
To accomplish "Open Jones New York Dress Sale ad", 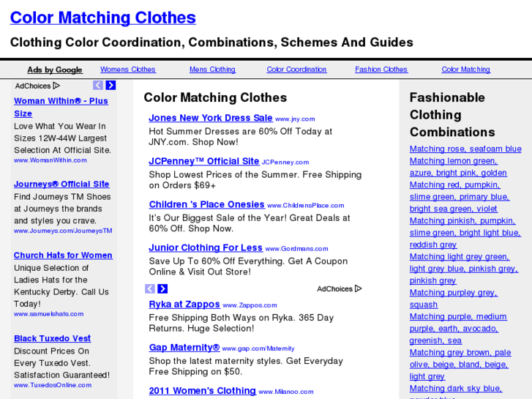I will pos(211,118).
